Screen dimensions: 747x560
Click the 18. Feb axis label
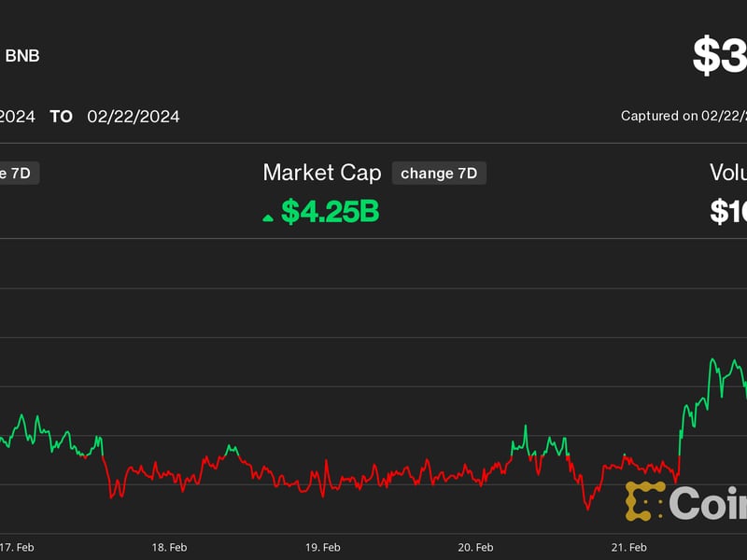169,547
